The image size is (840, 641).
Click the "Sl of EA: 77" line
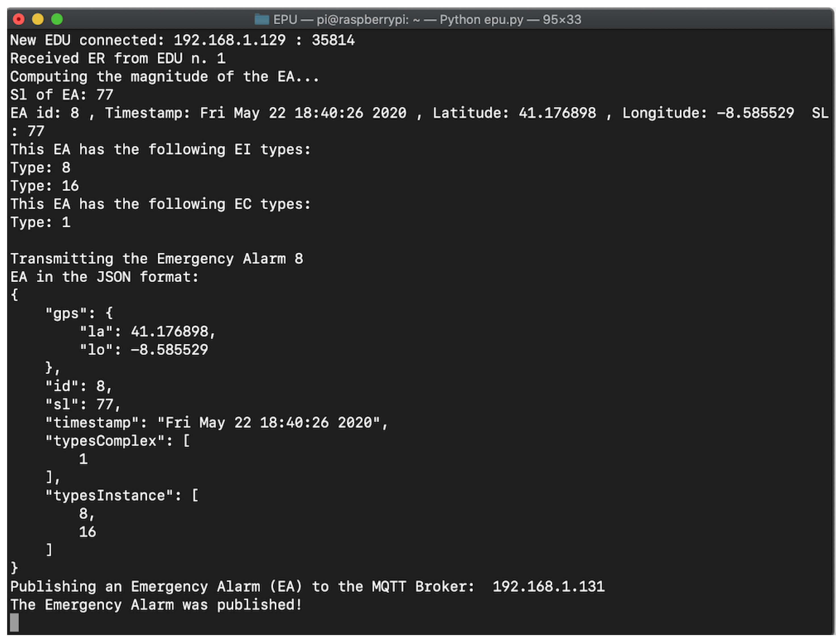pos(61,95)
